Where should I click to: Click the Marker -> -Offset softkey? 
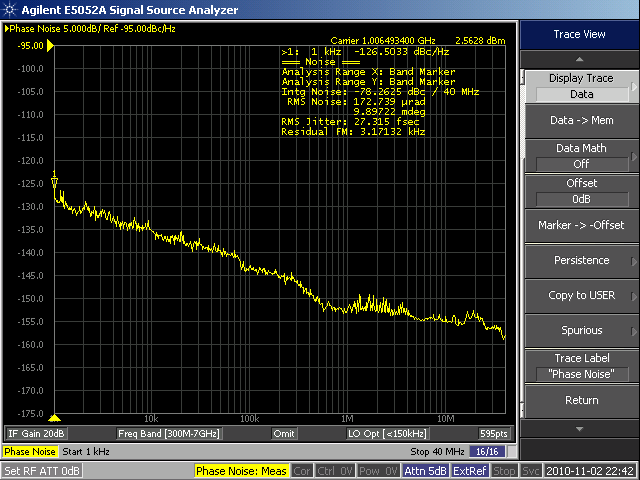point(581,225)
